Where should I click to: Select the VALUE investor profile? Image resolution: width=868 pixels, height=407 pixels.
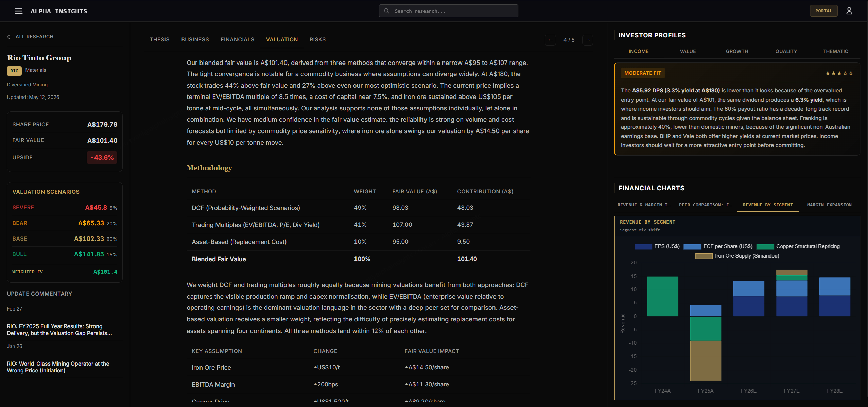tap(688, 51)
